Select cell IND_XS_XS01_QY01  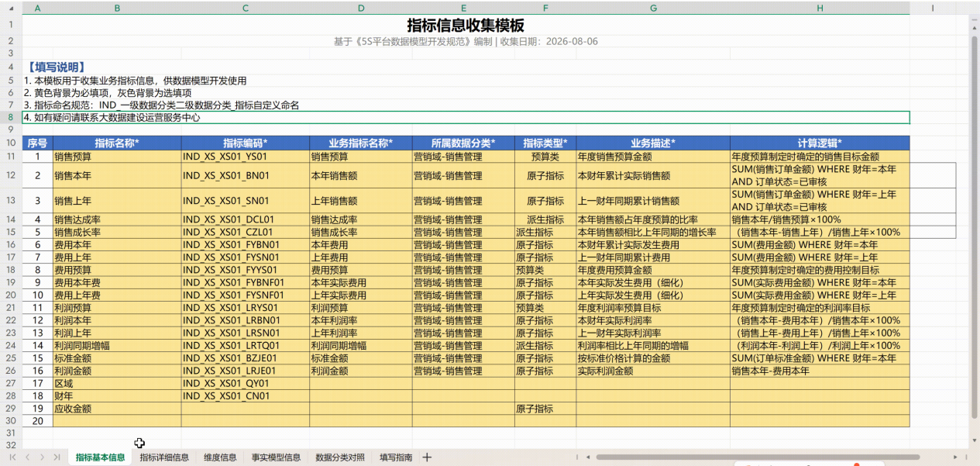(x=246, y=383)
